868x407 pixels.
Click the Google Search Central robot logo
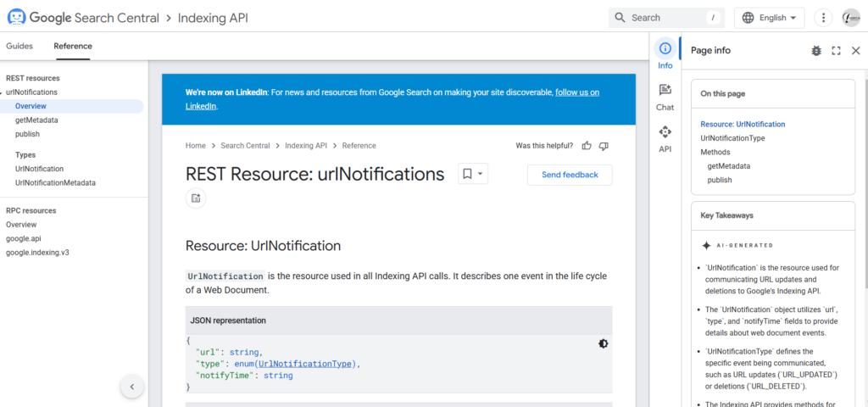[x=17, y=18]
